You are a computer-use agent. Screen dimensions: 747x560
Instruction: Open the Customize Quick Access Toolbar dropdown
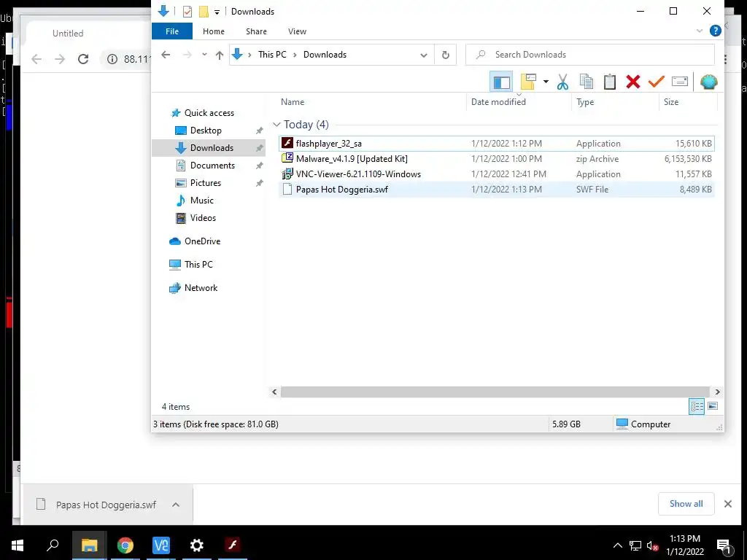[x=217, y=12]
